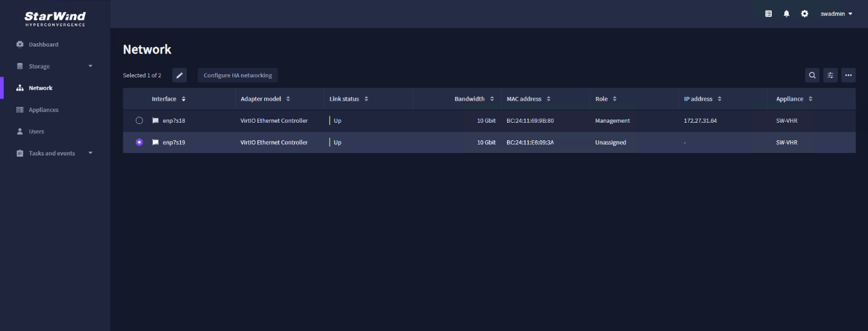Click the Users sidebar icon
Viewport: 868px width, 331px height.
click(x=20, y=132)
